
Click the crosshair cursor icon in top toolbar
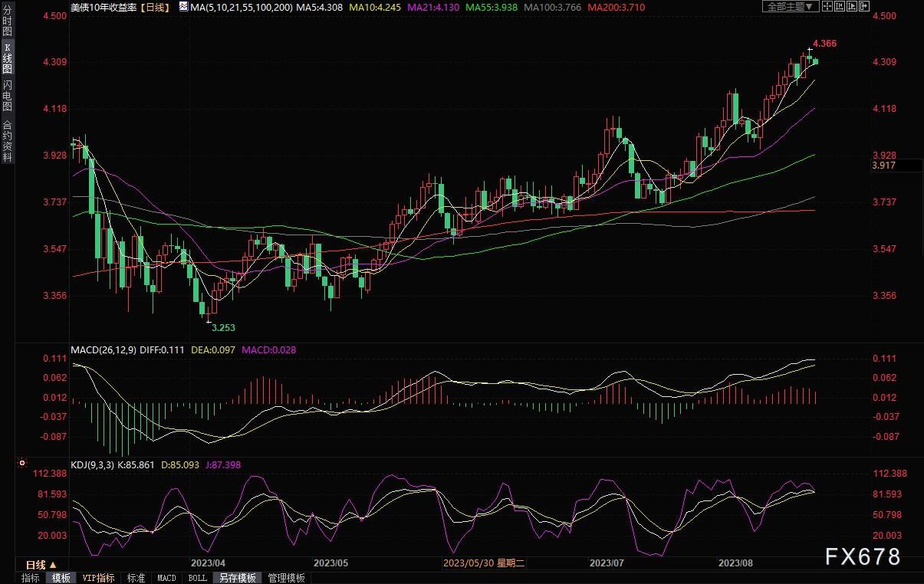(827, 6)
